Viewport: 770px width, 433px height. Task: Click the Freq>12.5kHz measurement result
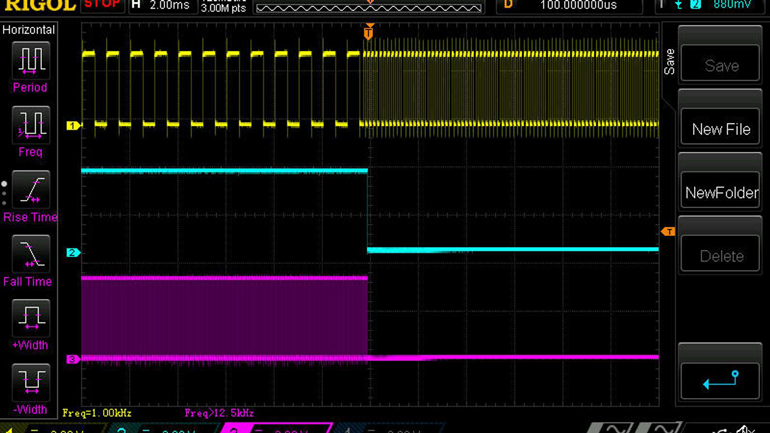[219, 413]
